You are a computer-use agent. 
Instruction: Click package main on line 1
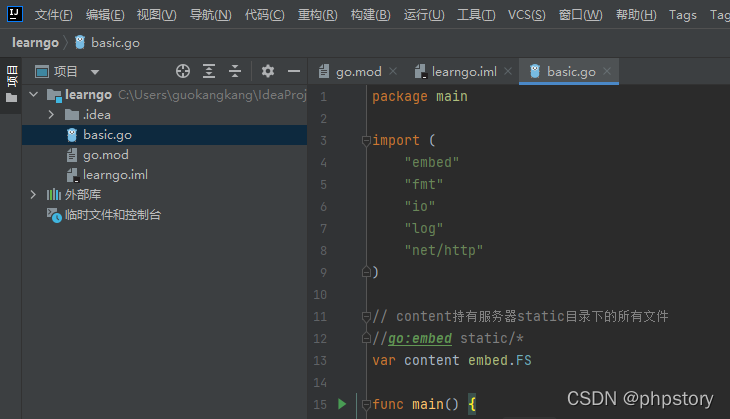point(420,96)
